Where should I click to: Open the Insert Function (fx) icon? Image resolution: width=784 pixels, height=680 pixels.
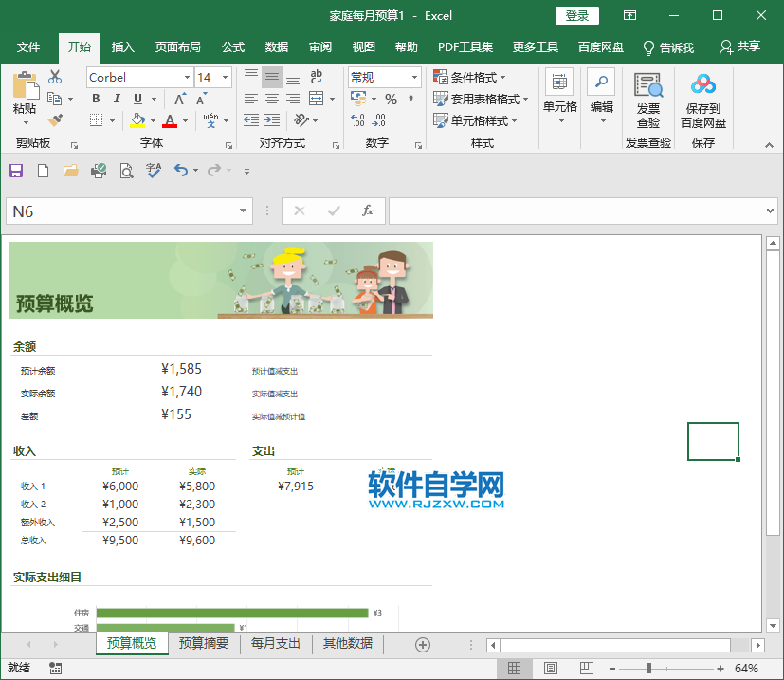tap(368, 211)
